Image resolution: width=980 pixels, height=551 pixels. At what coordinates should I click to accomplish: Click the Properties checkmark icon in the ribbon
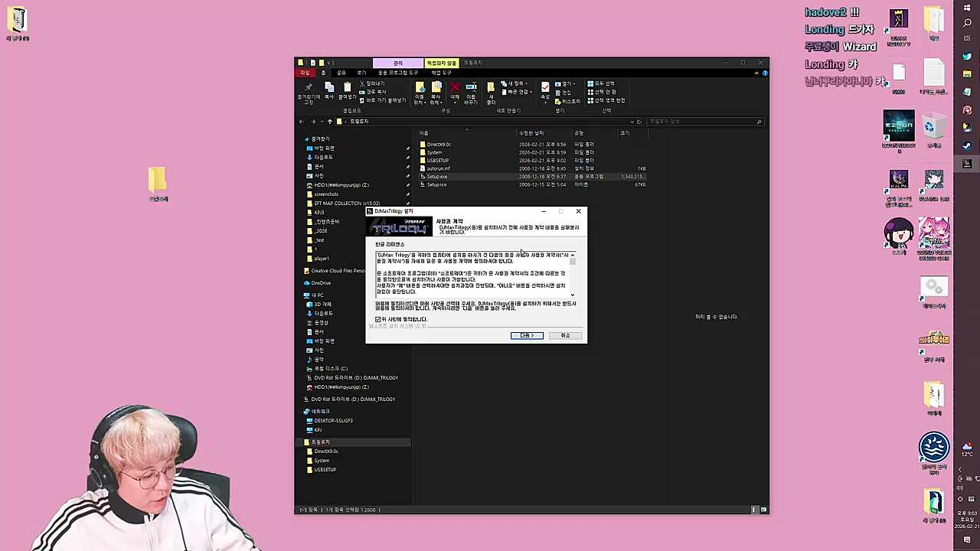coord(545,89)
